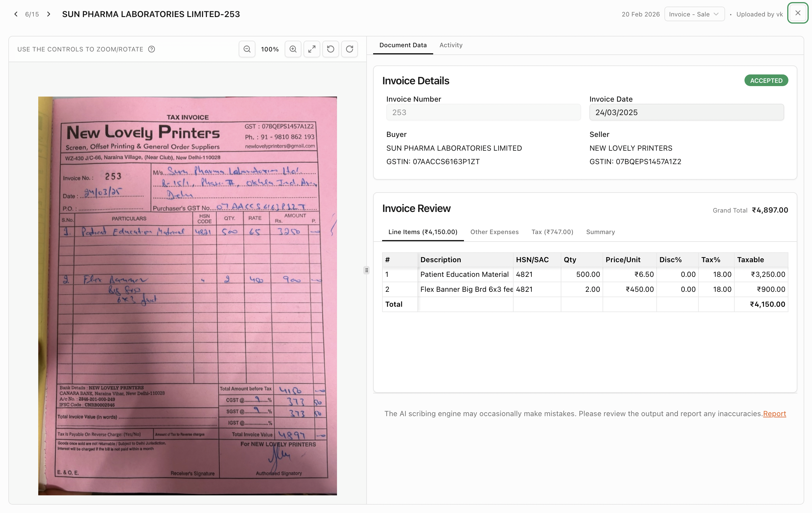Click the Grand Total ₹4,897.00 value
The image size is (812, 513).
770,210
